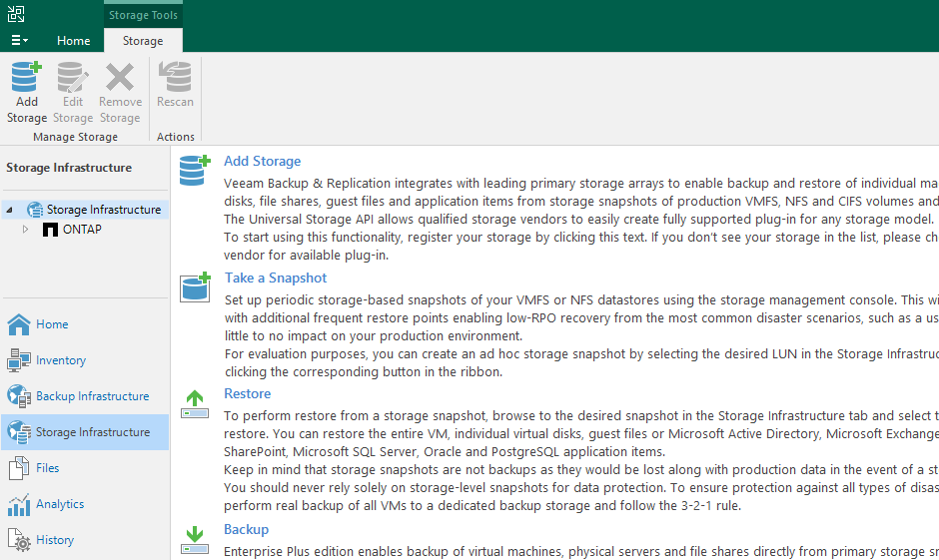Image resolution: width=939 pixels, height=560 pixels.
Task: Click the Add Storage heading link
Action: point(263,161)
